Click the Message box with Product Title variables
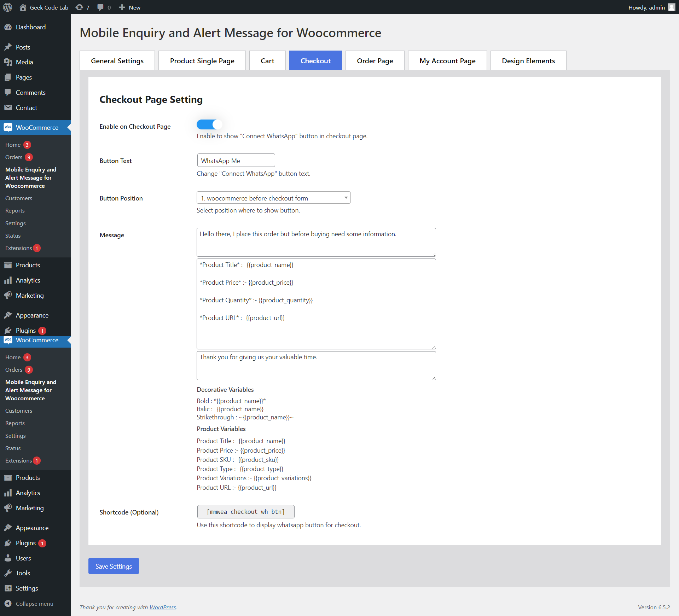679x616 pixels. (x=316, y=304)
